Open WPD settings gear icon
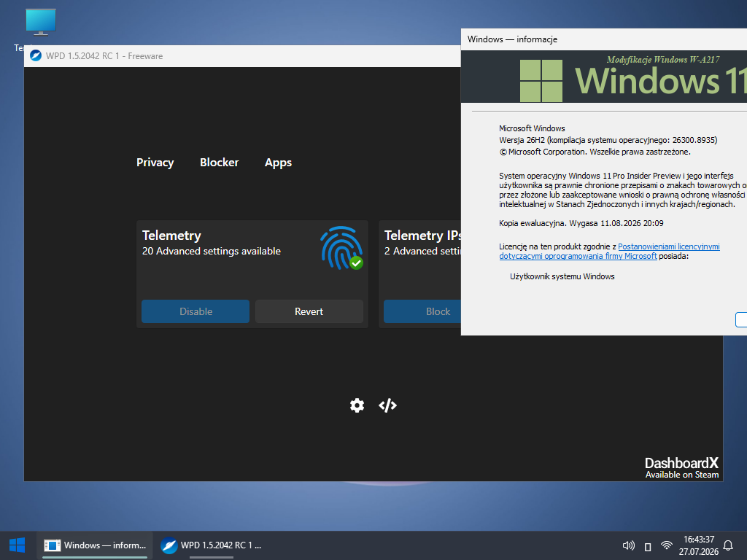Screen dimensions: 747x560 357,405
